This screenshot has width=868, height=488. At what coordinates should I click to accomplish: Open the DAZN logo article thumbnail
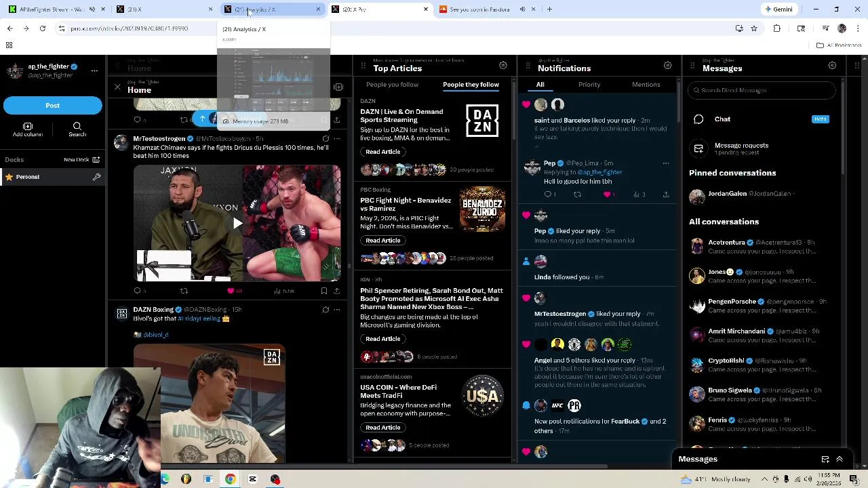click(482, 121)
